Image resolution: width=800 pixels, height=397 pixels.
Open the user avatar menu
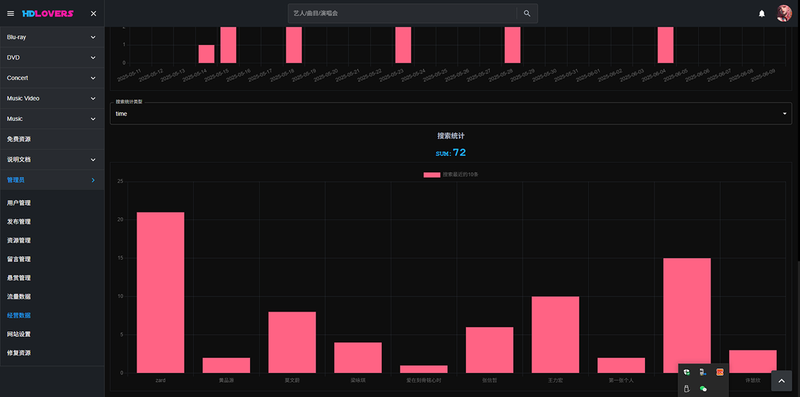(784, 13)
